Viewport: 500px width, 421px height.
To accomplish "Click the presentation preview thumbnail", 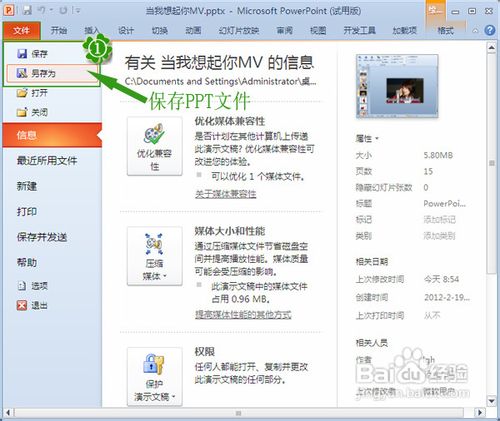I will point(397,86).
